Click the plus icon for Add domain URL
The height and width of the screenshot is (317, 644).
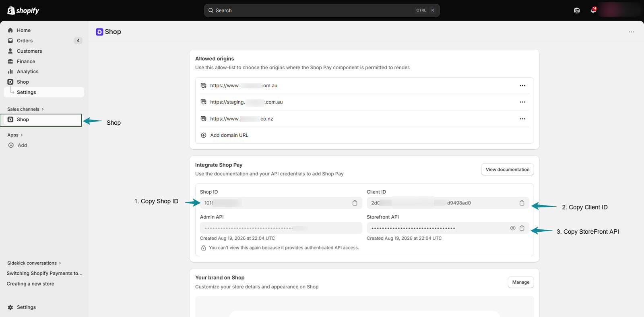pyautogui.click(x=204, y=135)
